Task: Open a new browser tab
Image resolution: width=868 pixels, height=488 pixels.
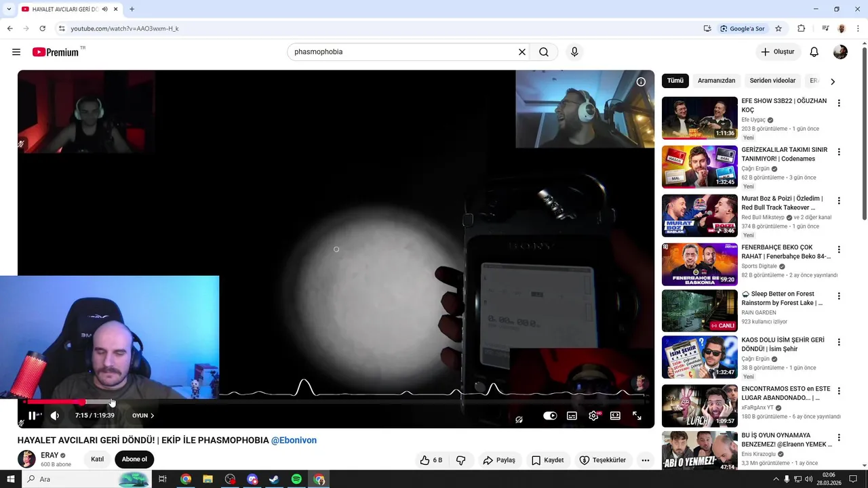Action: [132, 9]
